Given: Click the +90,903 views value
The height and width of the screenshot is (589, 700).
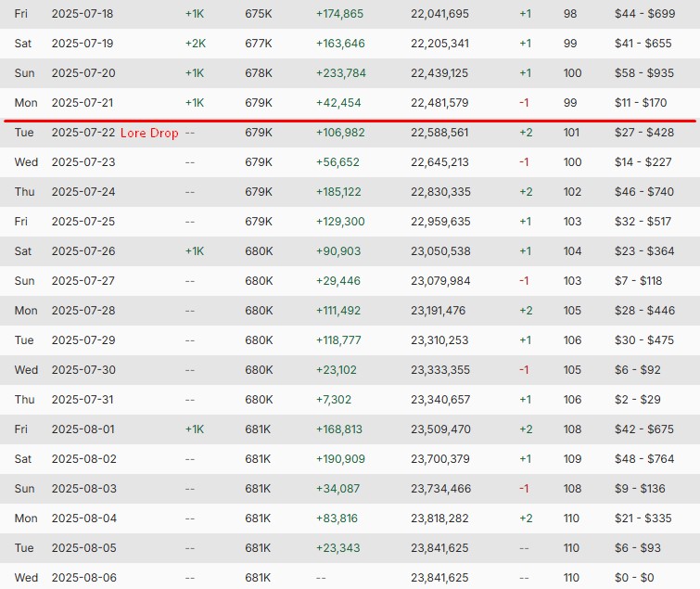Looking at the screenshot, I should [338, 251].
